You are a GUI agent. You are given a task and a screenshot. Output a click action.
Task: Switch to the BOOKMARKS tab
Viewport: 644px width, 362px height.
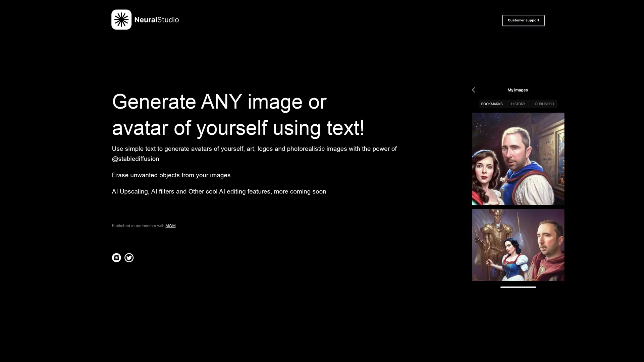pos(492,104)
